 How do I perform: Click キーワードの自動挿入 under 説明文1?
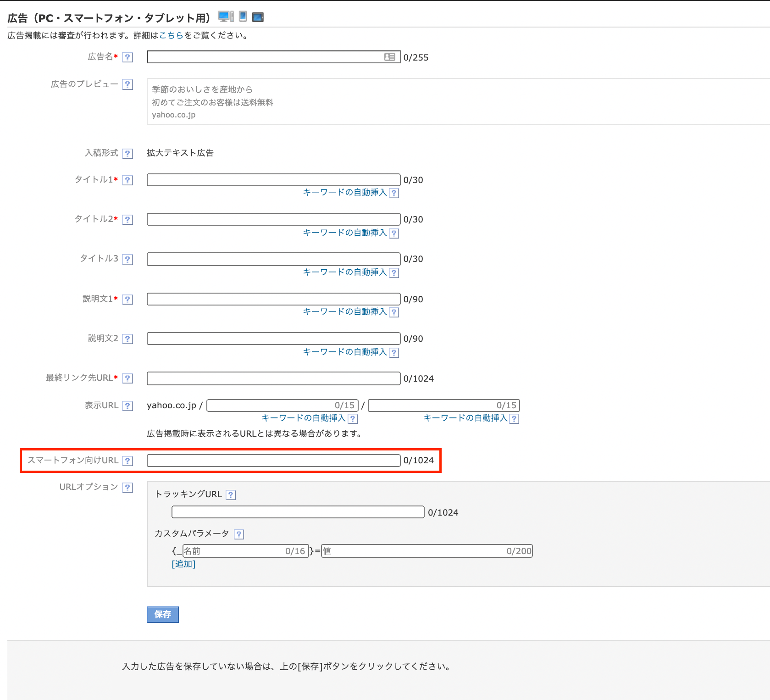345,311
